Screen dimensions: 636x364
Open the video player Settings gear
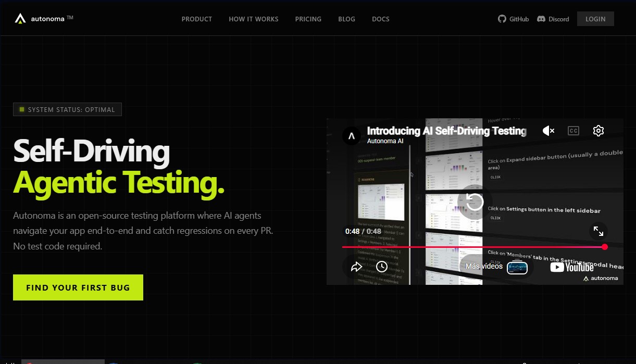pyautogui.click(x=598, y=131)
